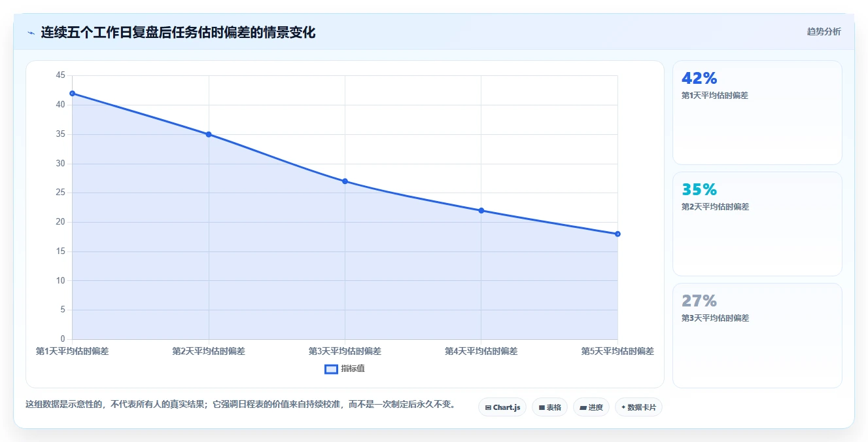Click the y-axis value 45
The image size is (868, 442).
pos(60,75)
